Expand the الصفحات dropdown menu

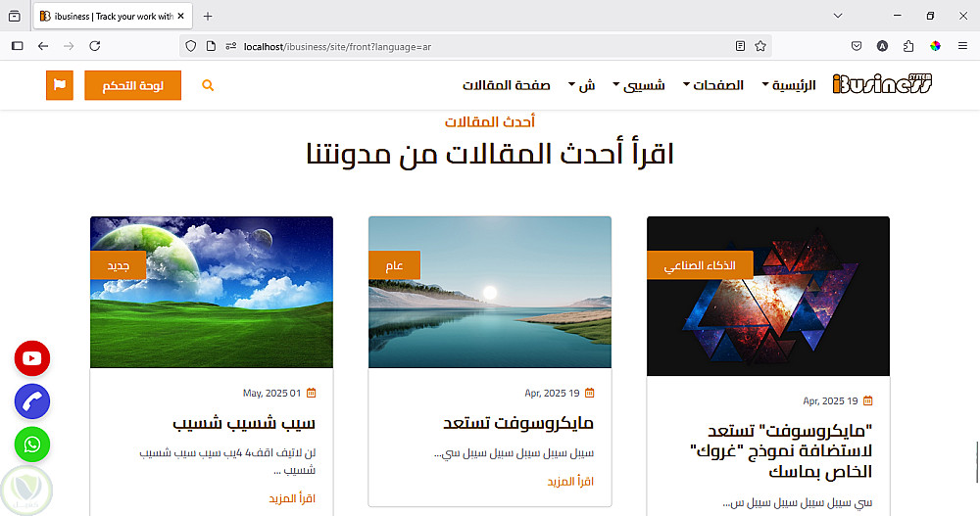(x=713, y=85)
